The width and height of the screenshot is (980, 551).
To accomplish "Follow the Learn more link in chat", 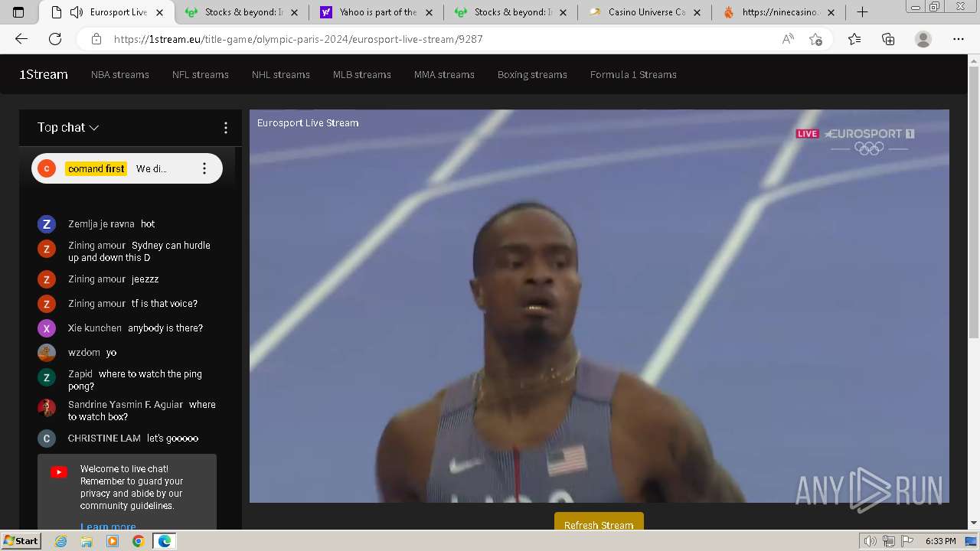I will coord(108,526).
